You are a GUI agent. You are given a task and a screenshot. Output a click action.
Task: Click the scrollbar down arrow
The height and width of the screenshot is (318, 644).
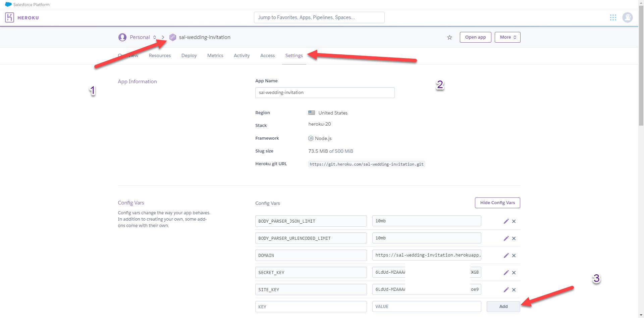641,315
